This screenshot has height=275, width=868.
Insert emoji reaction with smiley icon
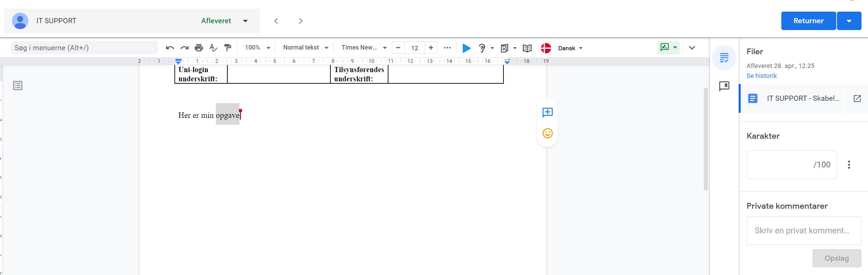pos(547,133)
